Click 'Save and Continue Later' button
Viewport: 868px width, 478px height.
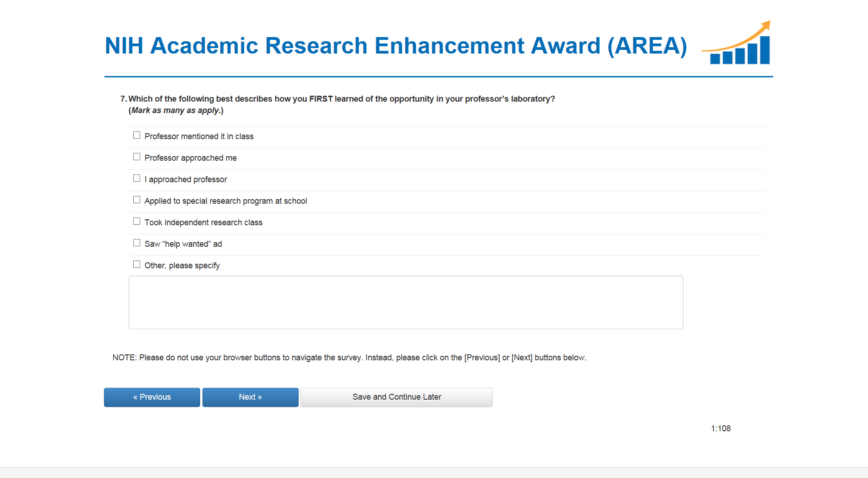coord(397,397)
